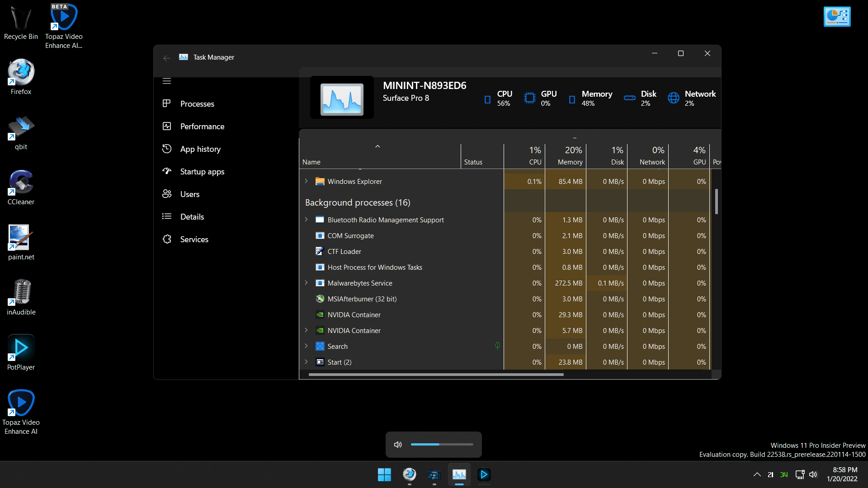Click the Windows Start button on taskbar

pyautogui.click(x=384, y=474)
